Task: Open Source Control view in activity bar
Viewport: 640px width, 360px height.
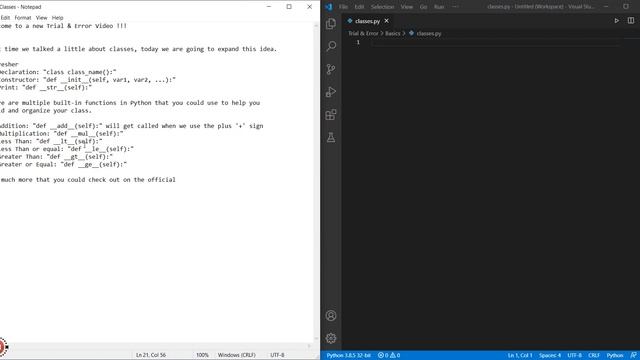Action: click(331, 69)
